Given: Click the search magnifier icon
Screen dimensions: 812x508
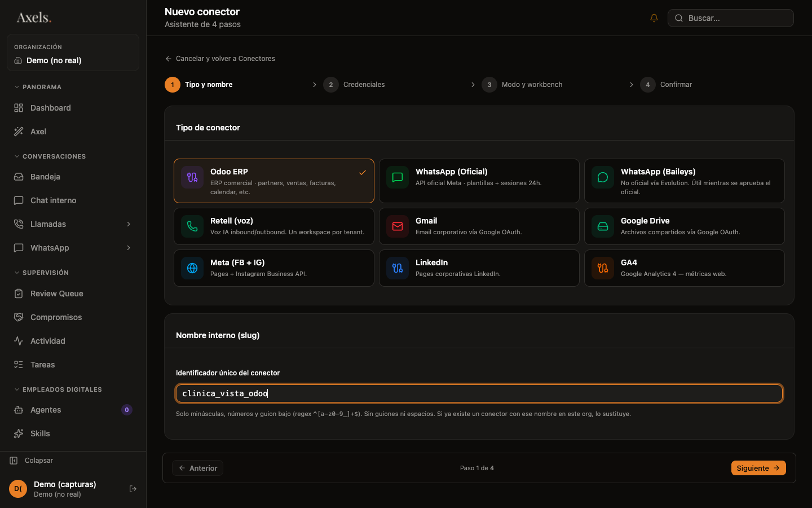Looking at the screenshot, I should point(679,18).
